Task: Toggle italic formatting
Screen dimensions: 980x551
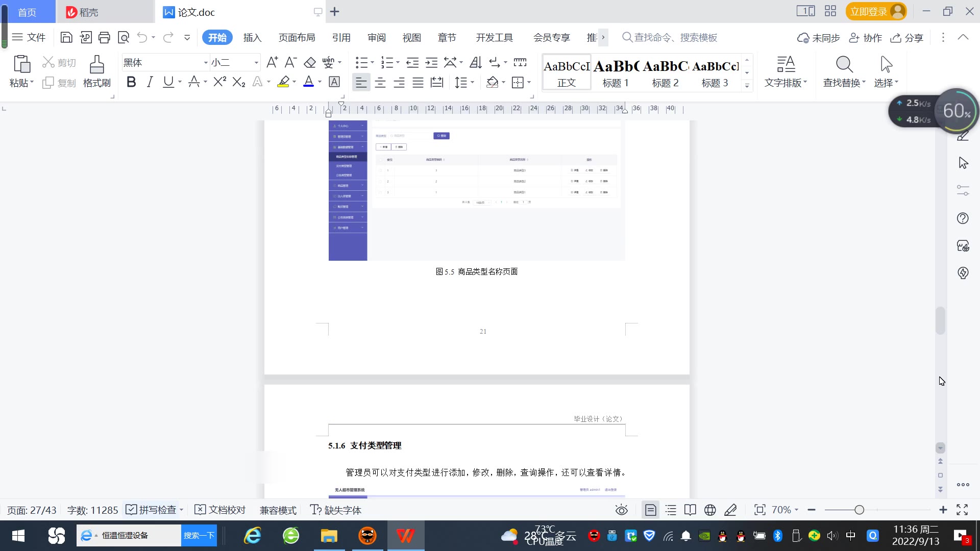Action: coord(150,82)
